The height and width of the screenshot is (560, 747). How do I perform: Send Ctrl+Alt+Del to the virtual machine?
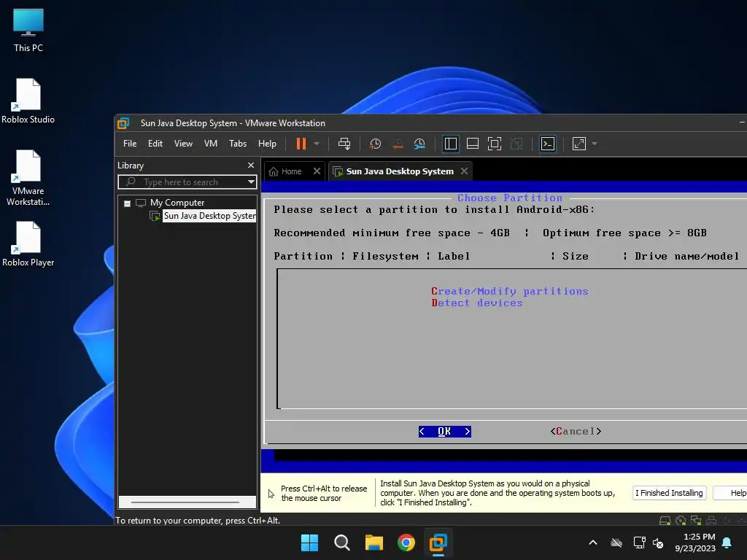344,144
